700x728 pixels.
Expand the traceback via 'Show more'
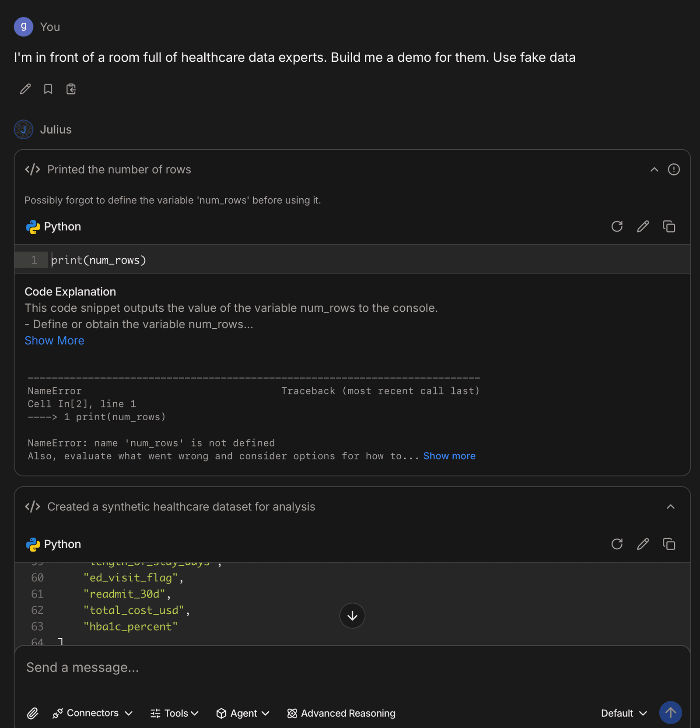(449, 456)
